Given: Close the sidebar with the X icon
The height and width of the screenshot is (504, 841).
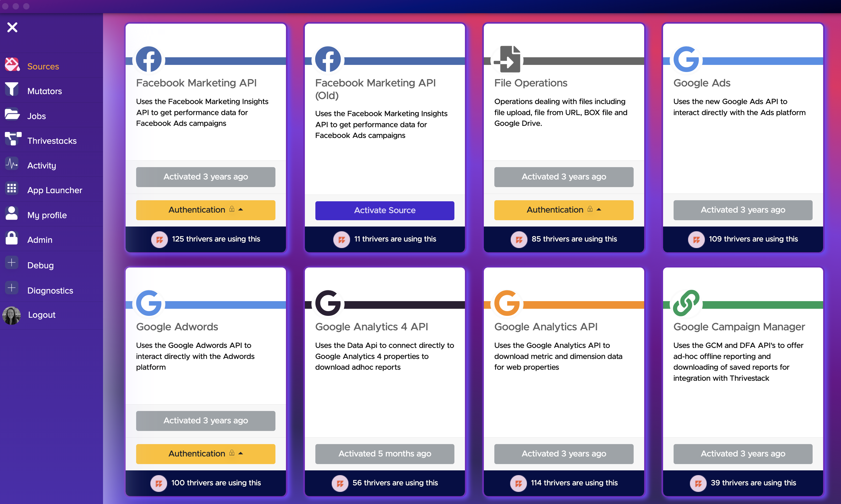Looking at the screenshot, I should point(12,27).
